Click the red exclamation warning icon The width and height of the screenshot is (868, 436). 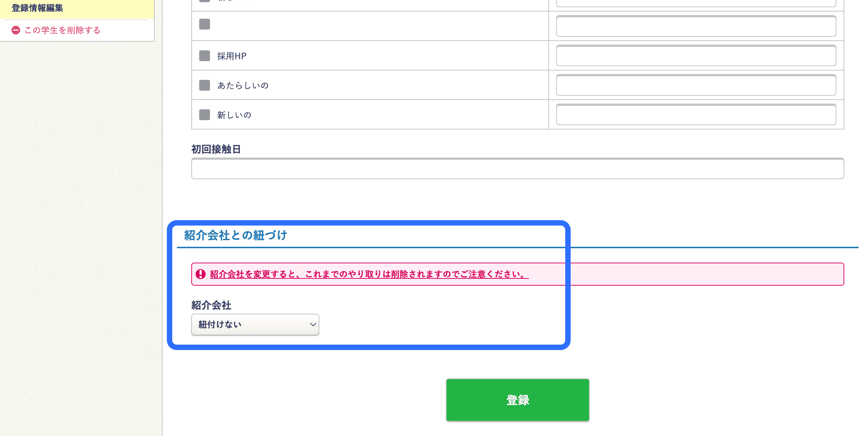(x=201, y=274)
